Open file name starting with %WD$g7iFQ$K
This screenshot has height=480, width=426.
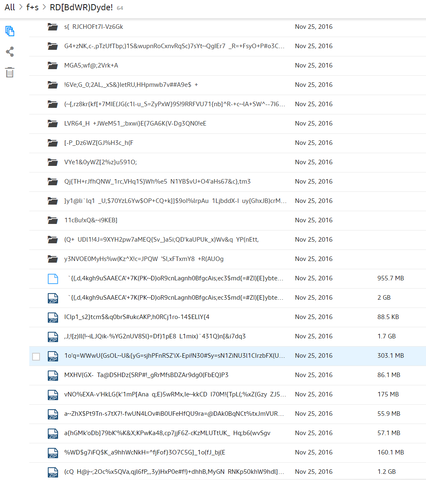click(x=145, y=452)
